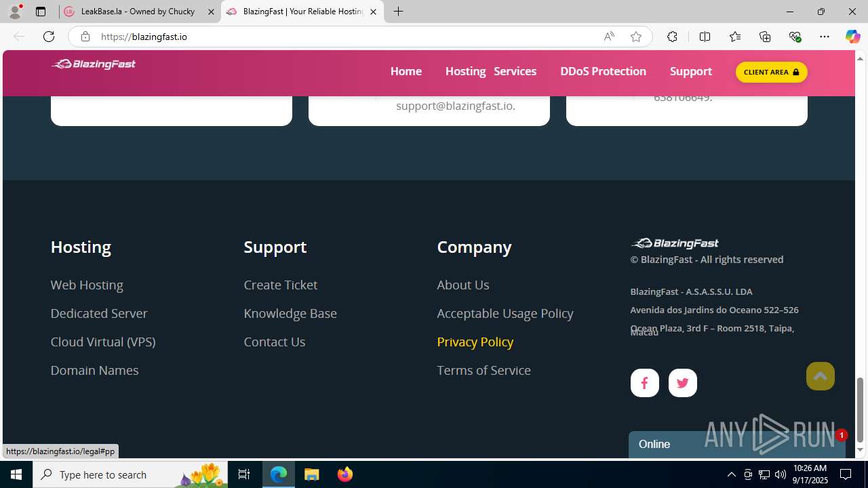Go back using the browser back arrow
Image resolution: width=868 pixels, height=488 pixels.
tap(19, 37)
